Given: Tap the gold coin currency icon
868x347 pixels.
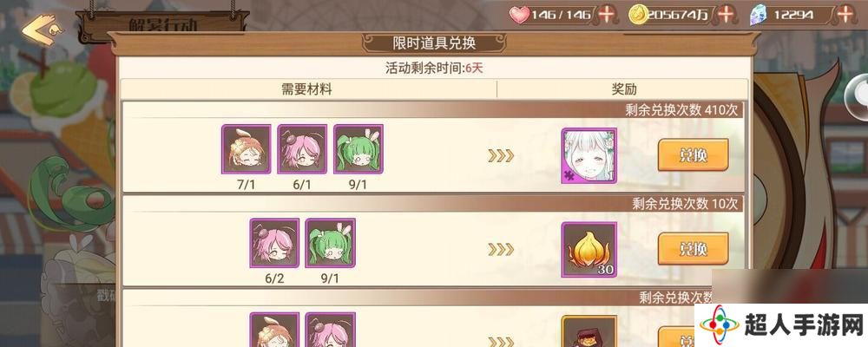Looking at the screenshot, I should 638,15.
